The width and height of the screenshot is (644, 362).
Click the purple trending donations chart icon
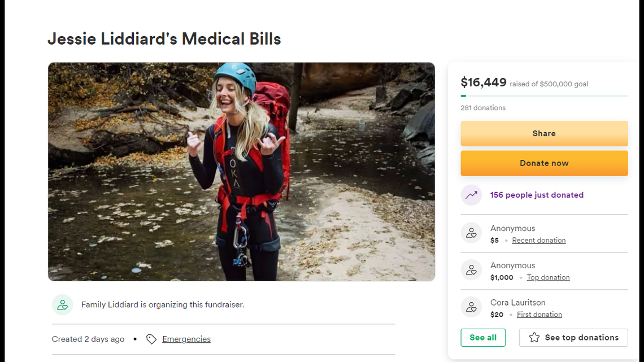point(471,195)
